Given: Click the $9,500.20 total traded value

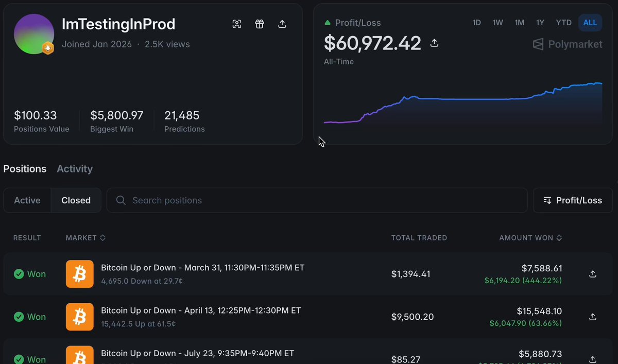Looking at the screenshot, I should tap(413, 317).
